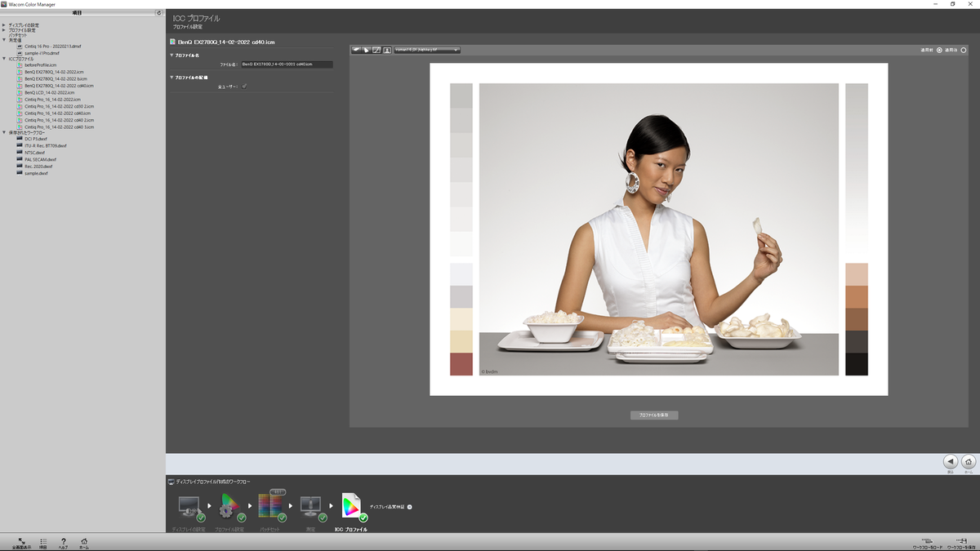Click the orange-brown skin tone swatch
This screenshot has width=980, height=551.
[857, 296]
